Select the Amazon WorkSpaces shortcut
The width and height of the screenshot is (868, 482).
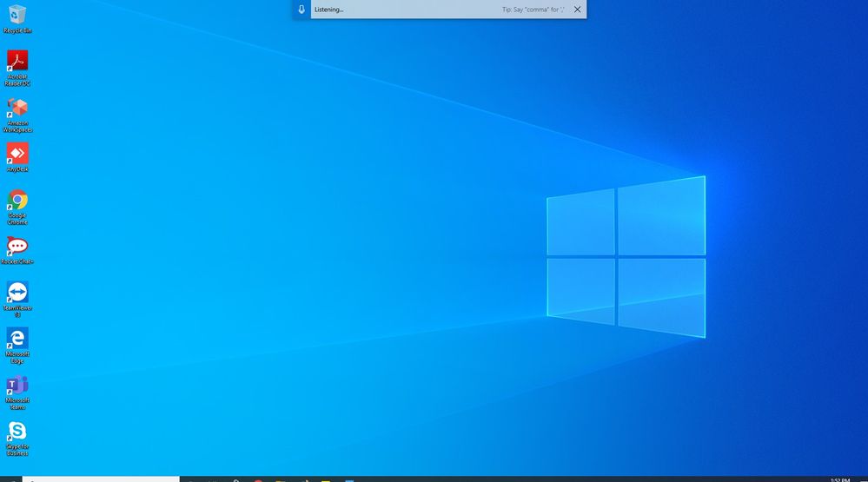[17, 116]
